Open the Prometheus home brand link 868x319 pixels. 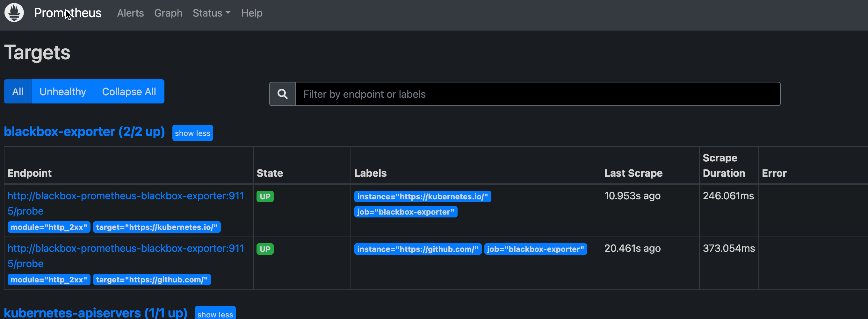pos(68,13)
